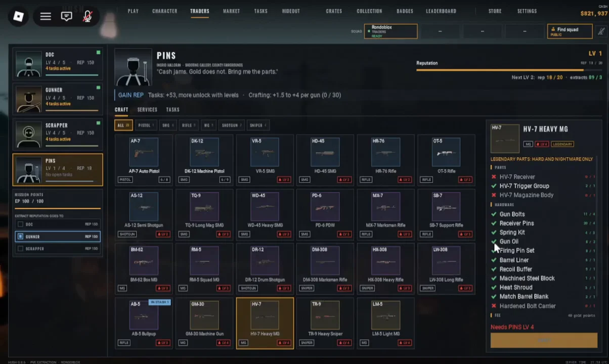Viewport: 609px width, 364px height.
Task: Select the TQ-9 Long Mag SMG card
Action: coord(204,214)
